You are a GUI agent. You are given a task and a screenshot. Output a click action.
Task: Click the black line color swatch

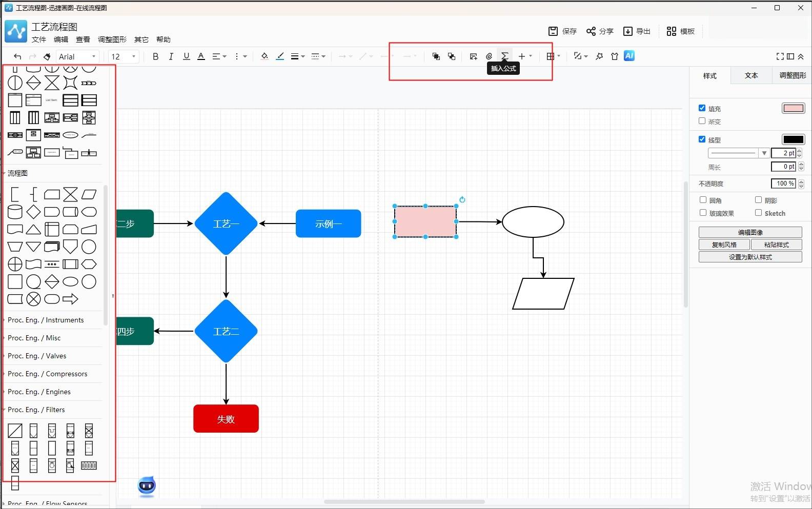793,139
